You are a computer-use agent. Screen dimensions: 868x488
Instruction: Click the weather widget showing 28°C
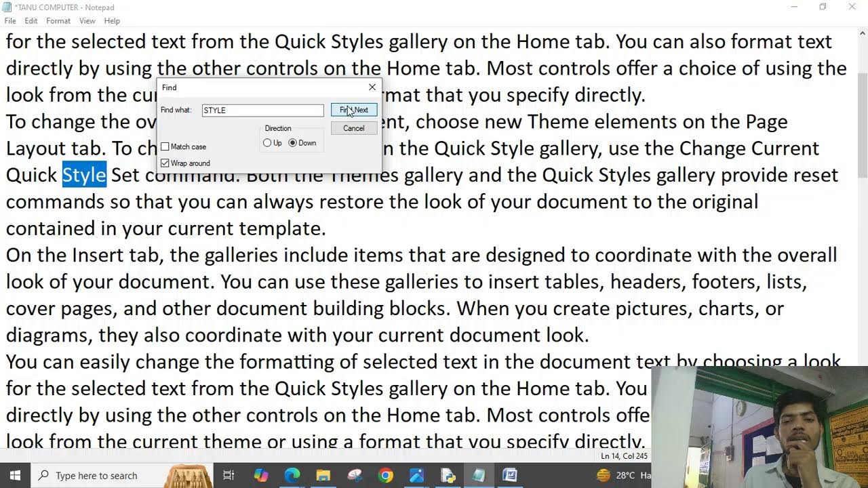623,475
